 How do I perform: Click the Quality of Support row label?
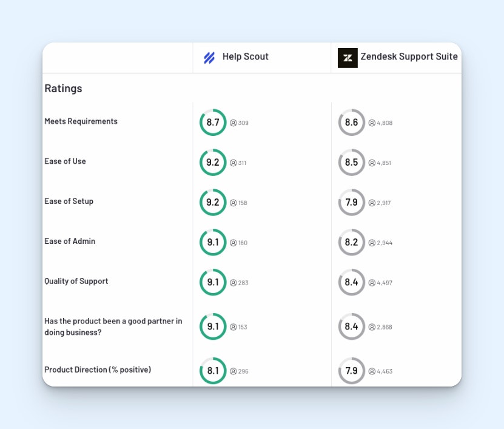76,281
